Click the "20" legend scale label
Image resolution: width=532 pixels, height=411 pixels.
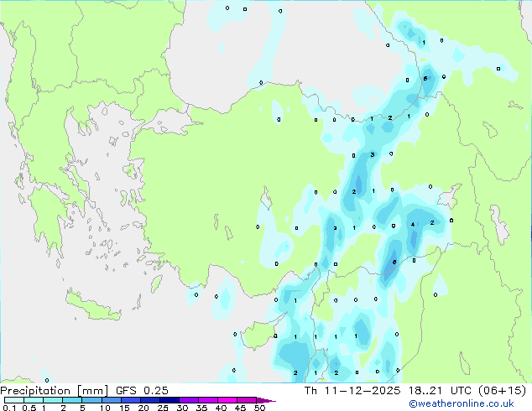[143, 408]
